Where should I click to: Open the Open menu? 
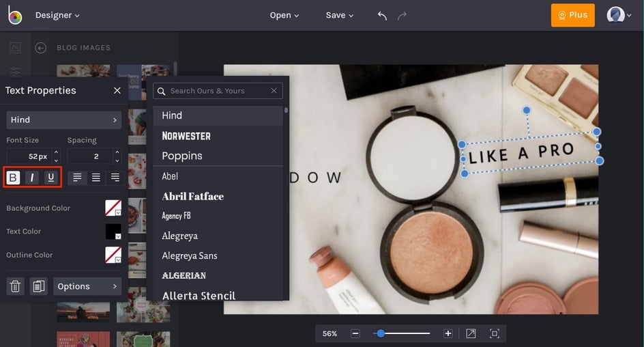click(x=284, y=15)
